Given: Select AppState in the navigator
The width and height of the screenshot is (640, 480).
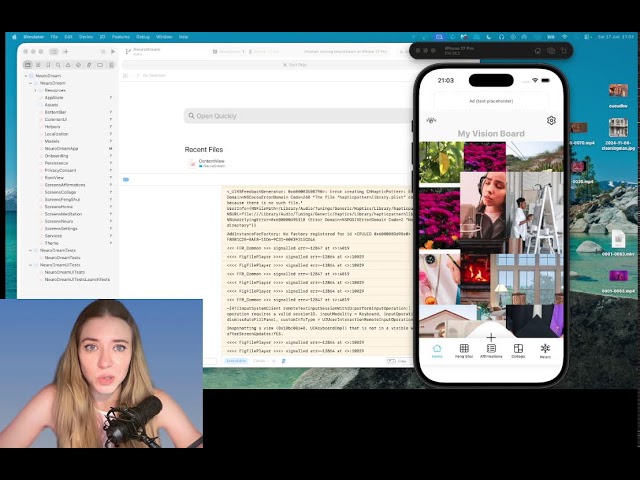Looking at the screenshot, I should tap(53, 98).
